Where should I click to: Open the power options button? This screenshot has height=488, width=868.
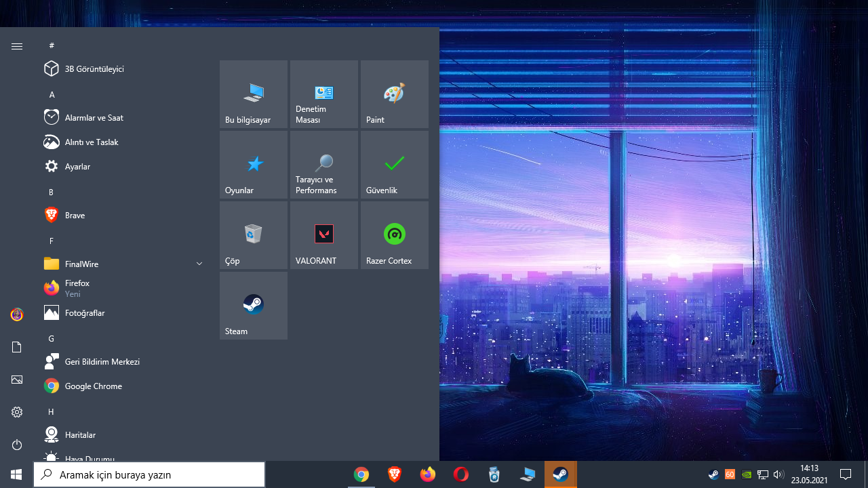[x=17, y=445]
